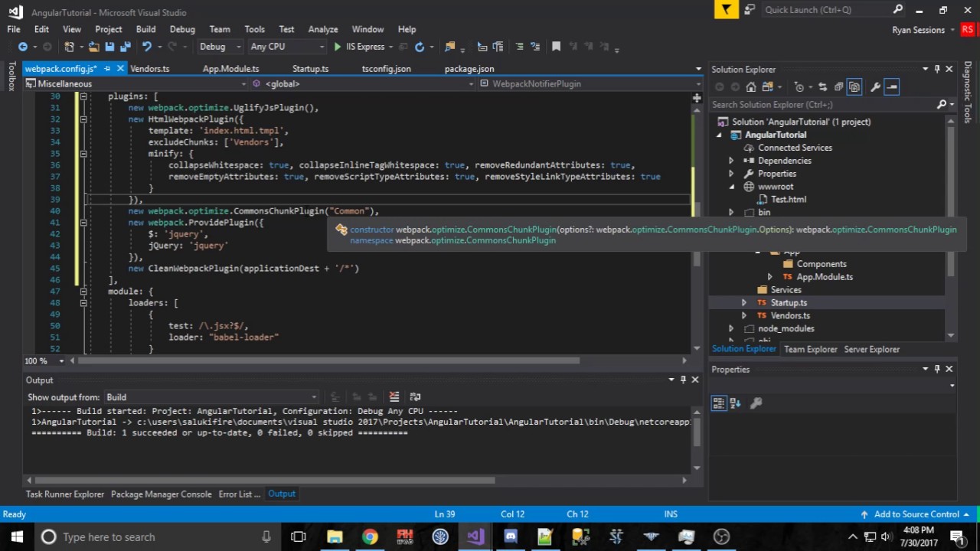Select Test.html in Solution Explorer
The image size is (980, 551).
coord(788,199)
